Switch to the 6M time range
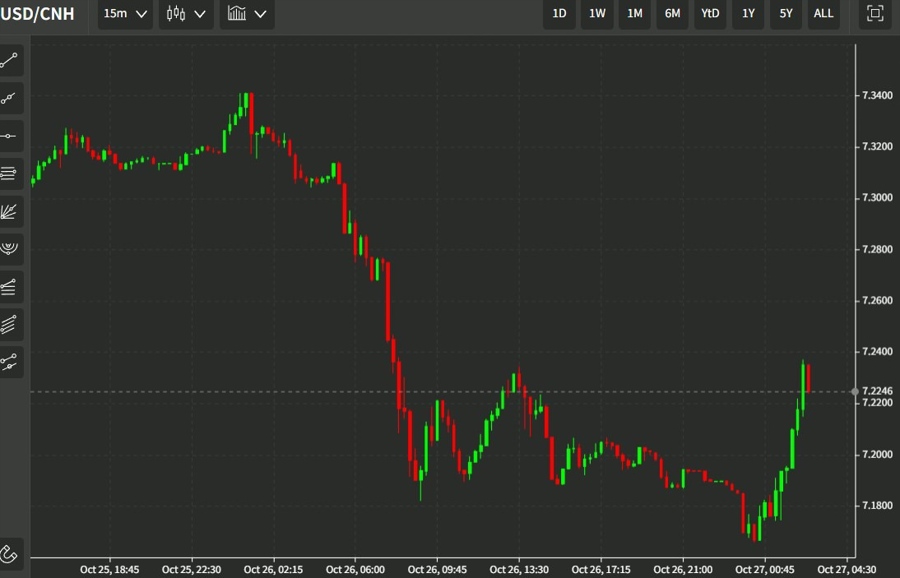 point(672,13)
